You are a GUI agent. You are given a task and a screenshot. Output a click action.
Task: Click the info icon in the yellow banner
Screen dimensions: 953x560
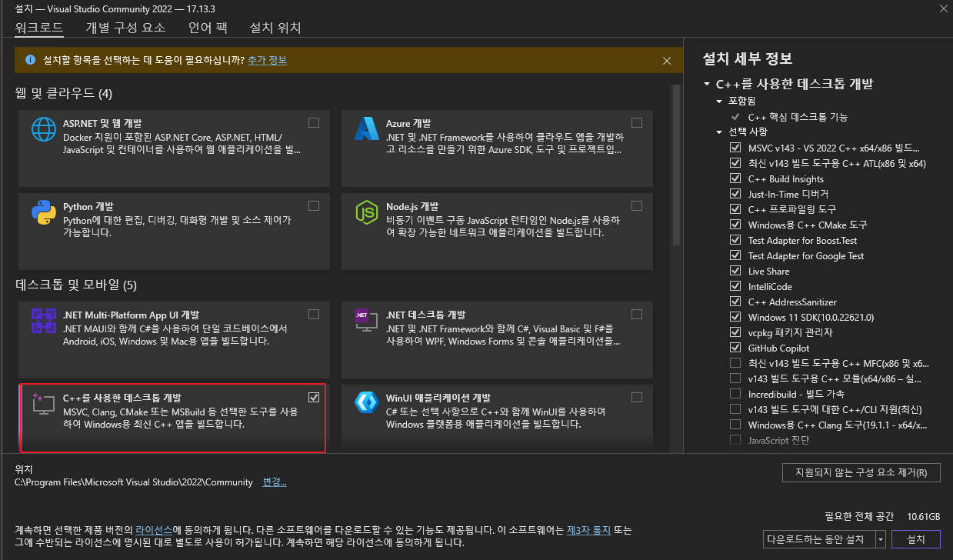31,60
